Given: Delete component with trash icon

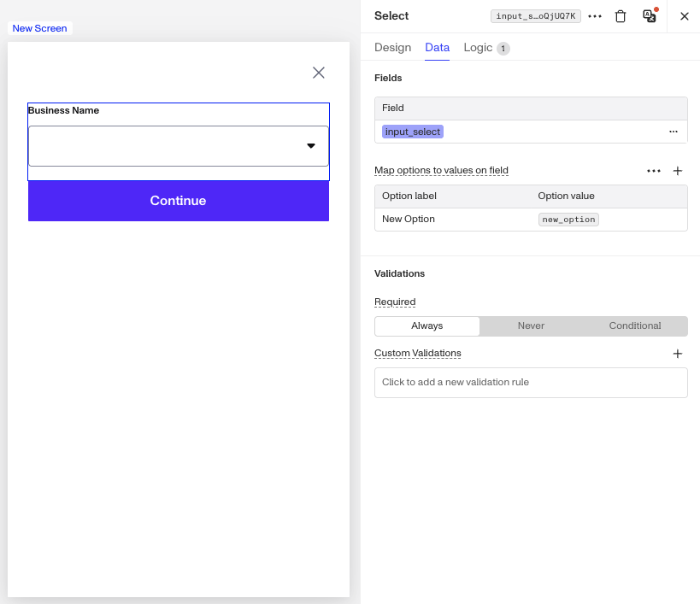Looking at the screenshot, I should (621, 16).
